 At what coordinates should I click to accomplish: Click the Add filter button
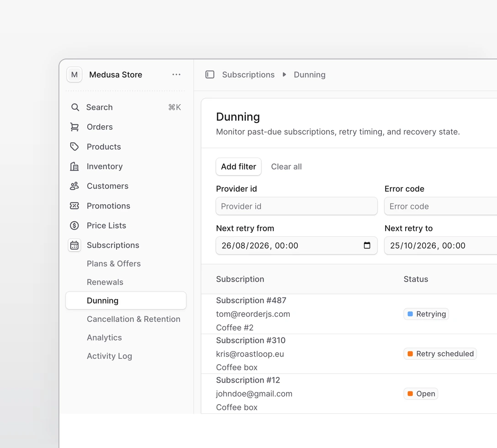[238, 166]
